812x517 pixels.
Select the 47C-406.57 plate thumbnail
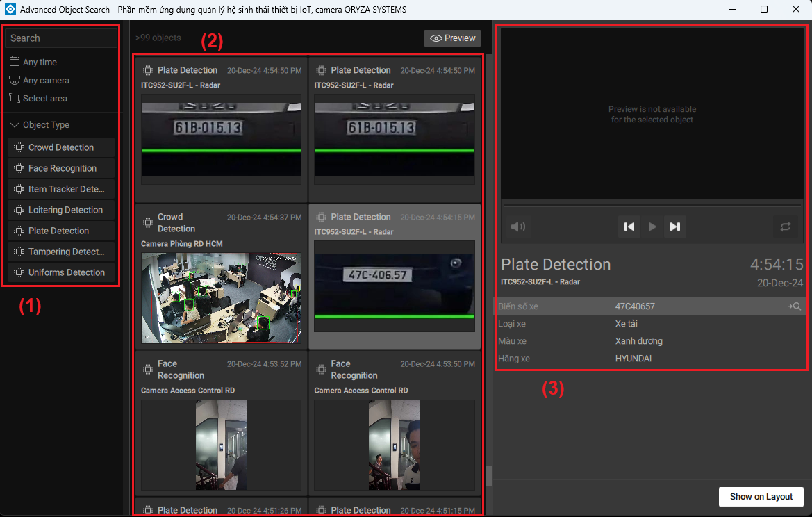coord(395,286)
